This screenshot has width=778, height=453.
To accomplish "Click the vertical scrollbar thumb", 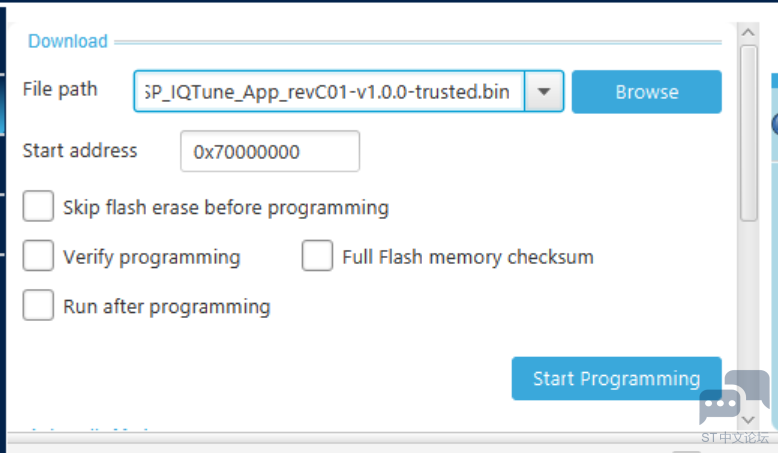I will pyautogui.click(x=748, y=133).
